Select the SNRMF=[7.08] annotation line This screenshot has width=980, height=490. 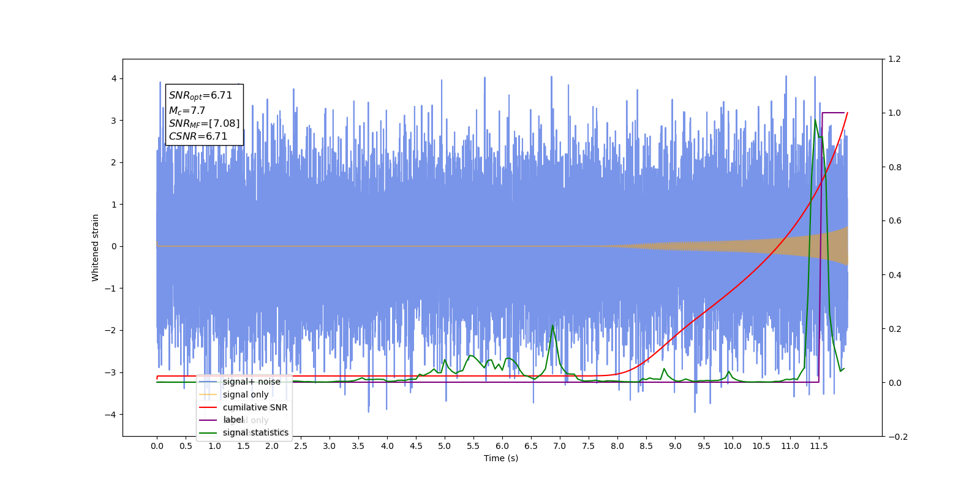coord(204,124)
